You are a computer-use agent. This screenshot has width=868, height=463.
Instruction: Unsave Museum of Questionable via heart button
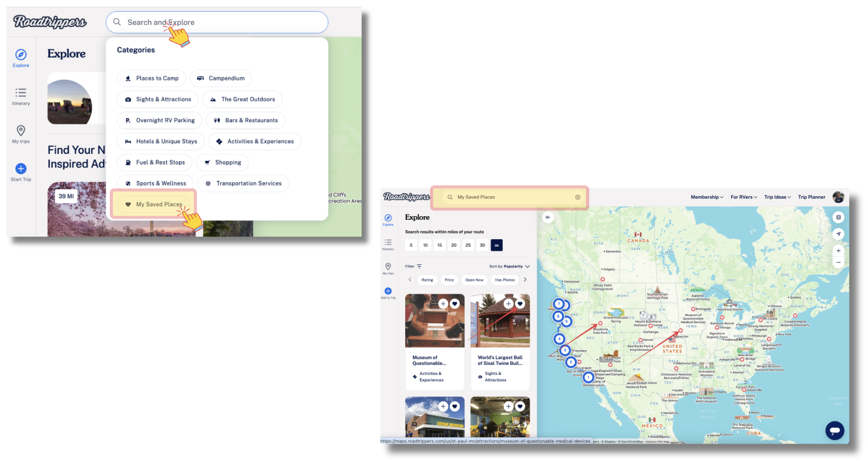[455, 304]
